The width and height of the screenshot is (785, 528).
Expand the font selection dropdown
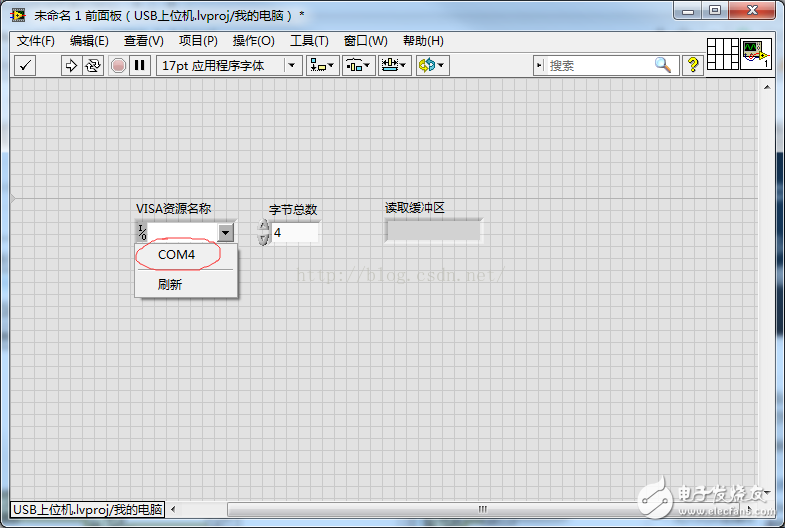click(292, 66)
